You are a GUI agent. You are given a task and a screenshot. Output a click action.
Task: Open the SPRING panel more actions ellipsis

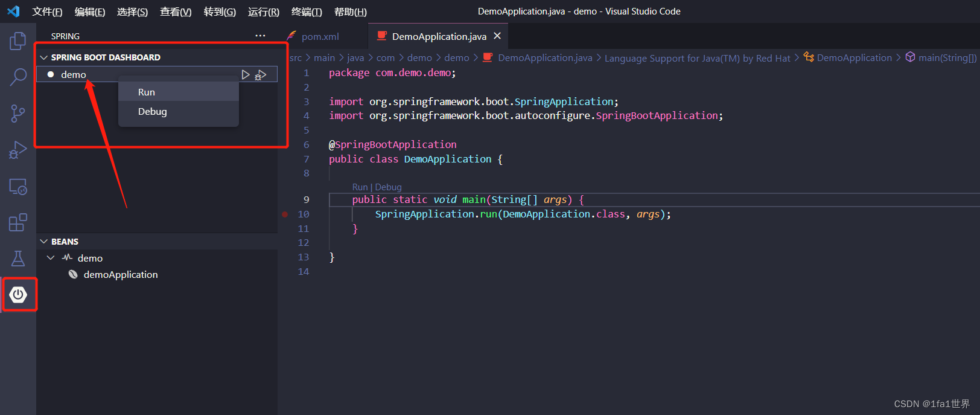click(x=260, y=36)
